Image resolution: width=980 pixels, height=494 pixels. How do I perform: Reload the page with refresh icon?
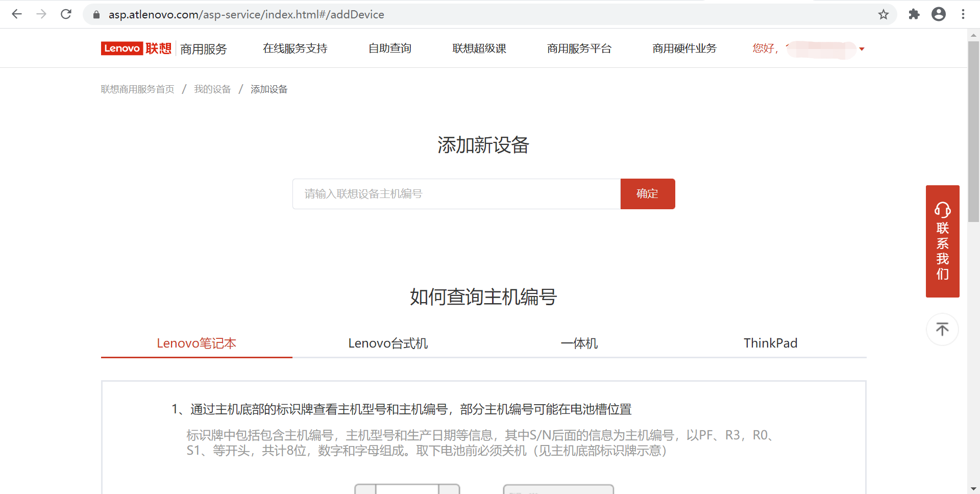click(x=66, y=14)
